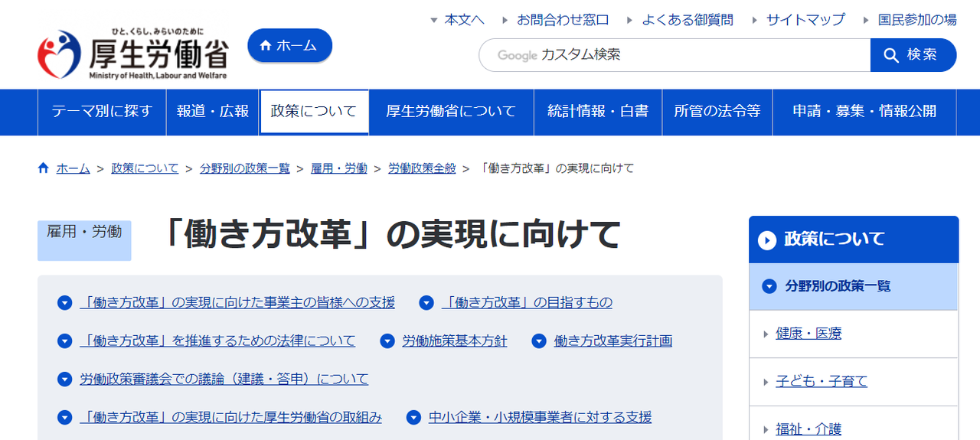Click the triangle marker beside 子ども・子育て
The image size is (980, 440).
click(766, 382)
